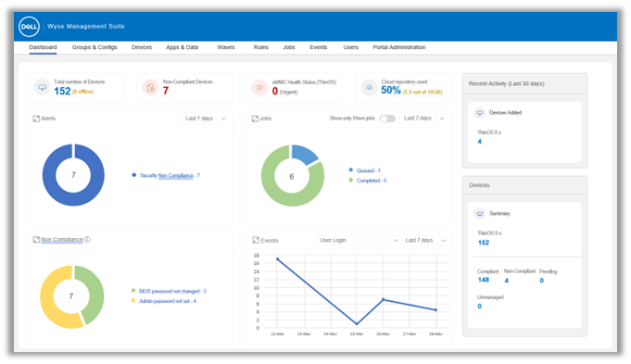Click Wyse Management Suite title
Screen dimensions: 631x364
pos(86,27)
